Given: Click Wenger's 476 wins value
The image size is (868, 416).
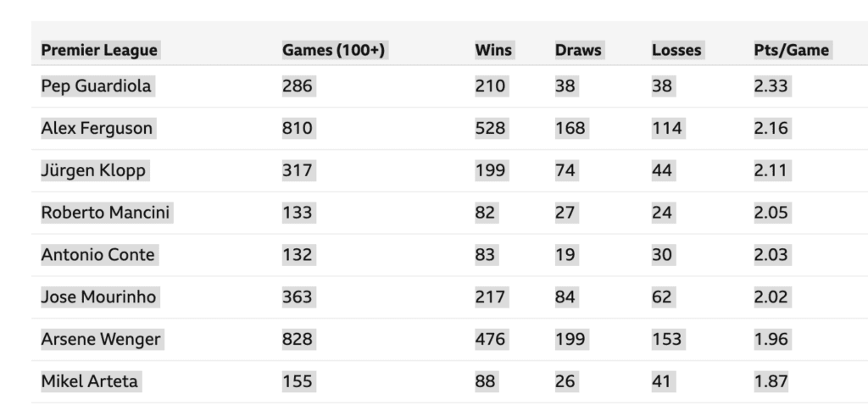Looking at the screenshot, I should (x=491, y=339).
